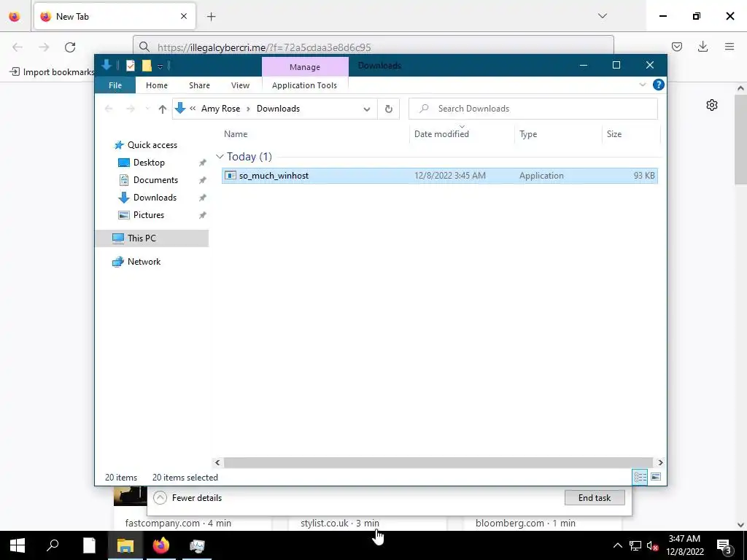This screenshot has width=747, height=560.
Task: Open Pictures in the navigation pane
Action: (x=149, y=215)
